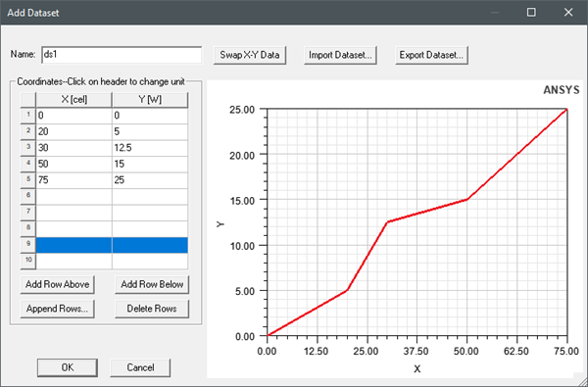Click the highlighted Y cell in row 9
Screen dimensions: 588x387
coord(150,245)
